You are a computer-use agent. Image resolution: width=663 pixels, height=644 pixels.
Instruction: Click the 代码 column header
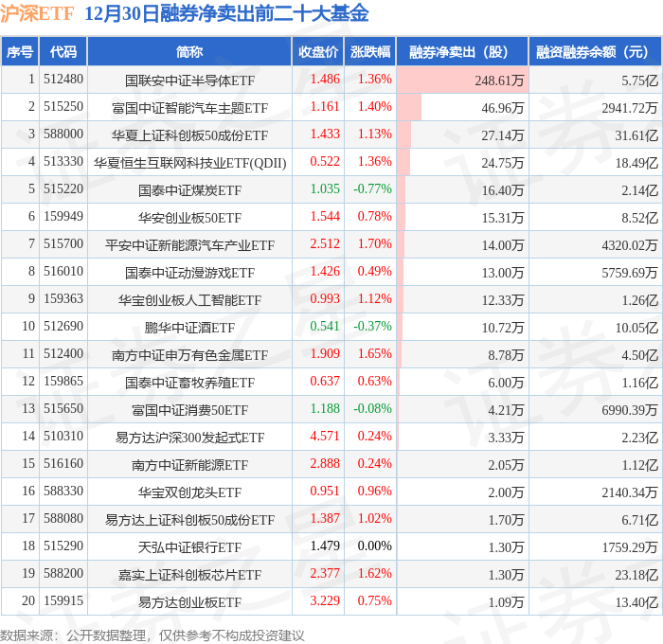tap(63, 51)
